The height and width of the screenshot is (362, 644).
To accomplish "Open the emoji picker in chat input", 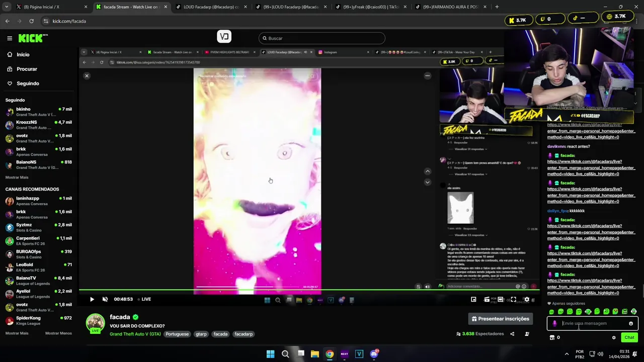I will (631, 324).
